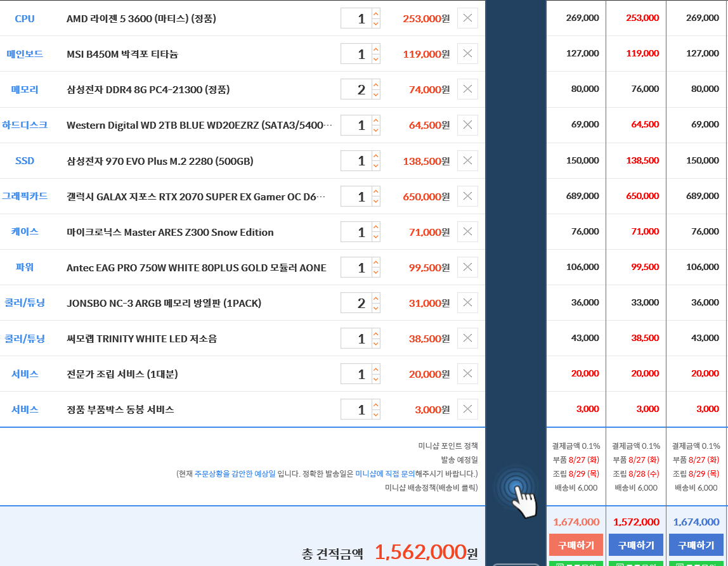Viewport: 728px width, 566px height.
Task: Remove the GALAX RTX 2070 SUPER row
Action: tap(467, 196)
